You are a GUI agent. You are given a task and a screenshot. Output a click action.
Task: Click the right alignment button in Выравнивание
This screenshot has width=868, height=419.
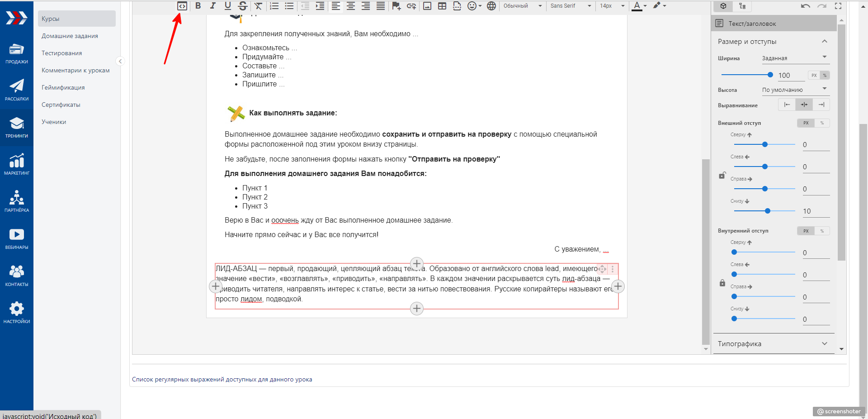(821, 105)
